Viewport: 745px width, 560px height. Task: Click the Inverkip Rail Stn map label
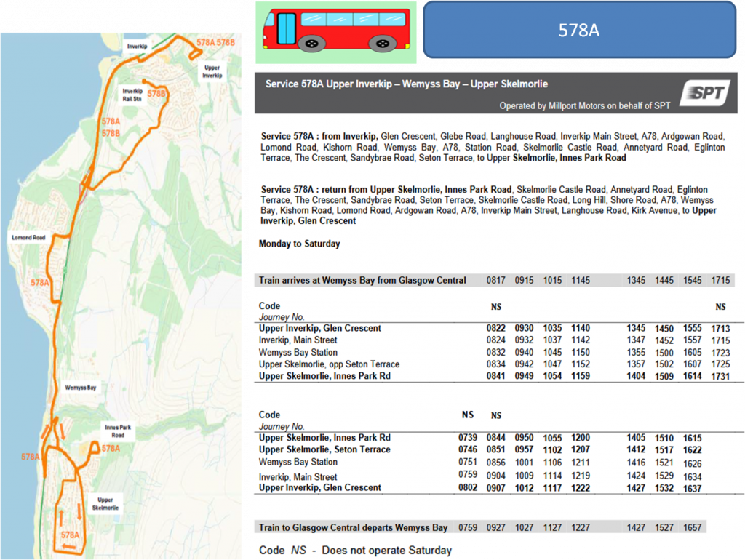[132, 95]
